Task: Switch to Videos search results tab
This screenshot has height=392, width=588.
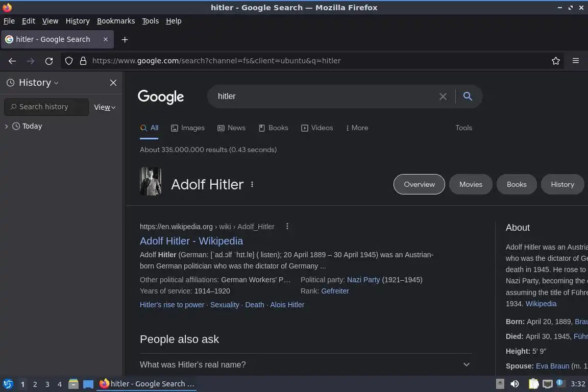Action: (317, 128)
